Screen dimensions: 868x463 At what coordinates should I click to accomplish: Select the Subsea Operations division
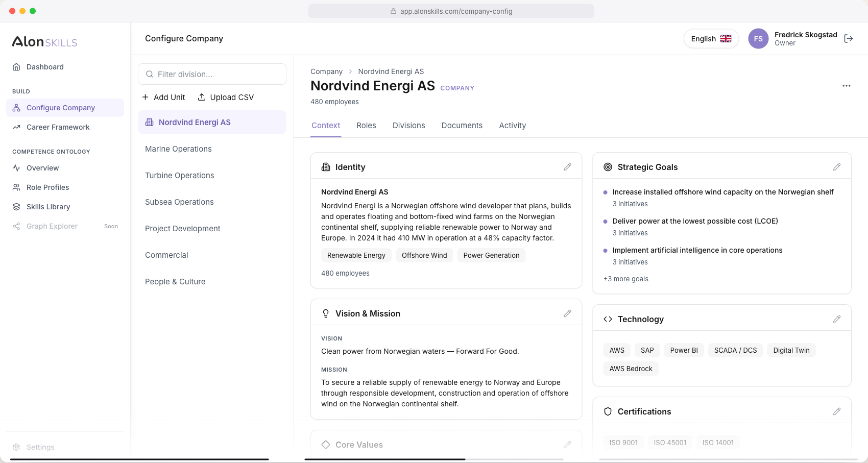click(212, 202)
